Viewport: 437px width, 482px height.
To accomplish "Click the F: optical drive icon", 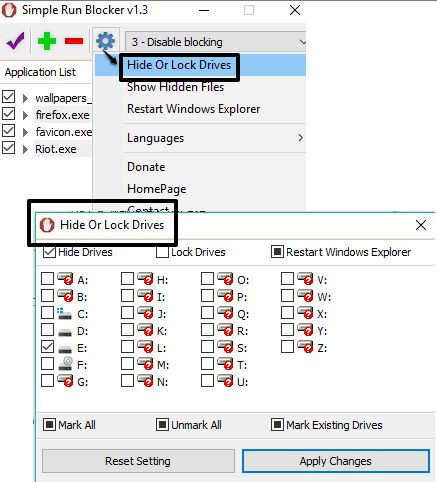I will click(x=65, y=364).
